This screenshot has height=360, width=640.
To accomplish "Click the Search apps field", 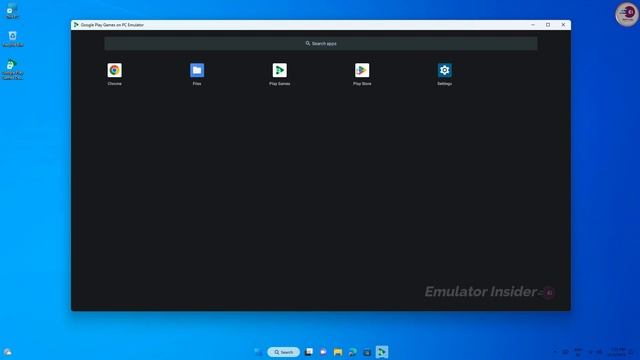I will coord(321,44).
